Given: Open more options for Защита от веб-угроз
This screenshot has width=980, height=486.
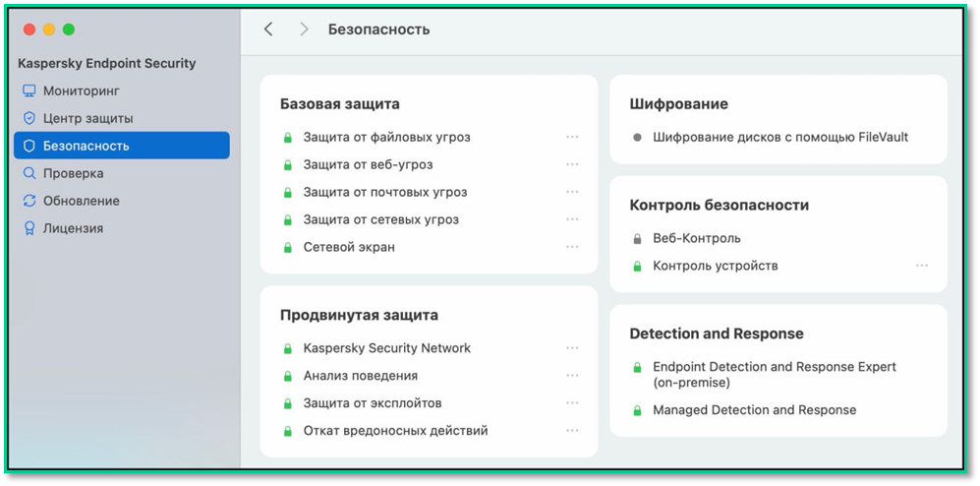Looking at the screenshot, I should (x=572, y=164).
